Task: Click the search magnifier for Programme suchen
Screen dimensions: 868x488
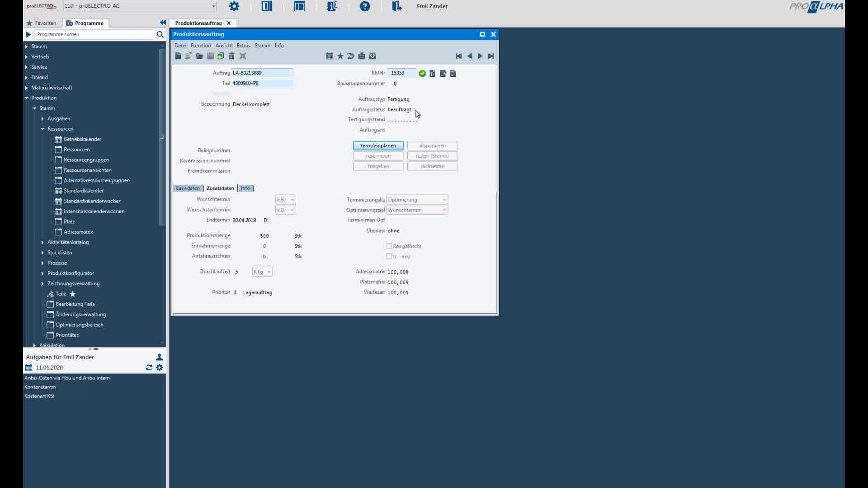Action: point(160,34)
